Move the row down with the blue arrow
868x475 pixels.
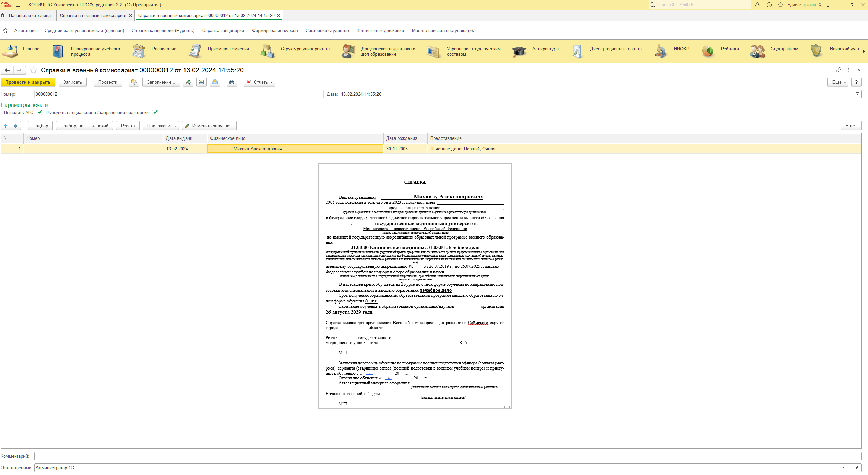pyautogui.click(x=16, y=126)
